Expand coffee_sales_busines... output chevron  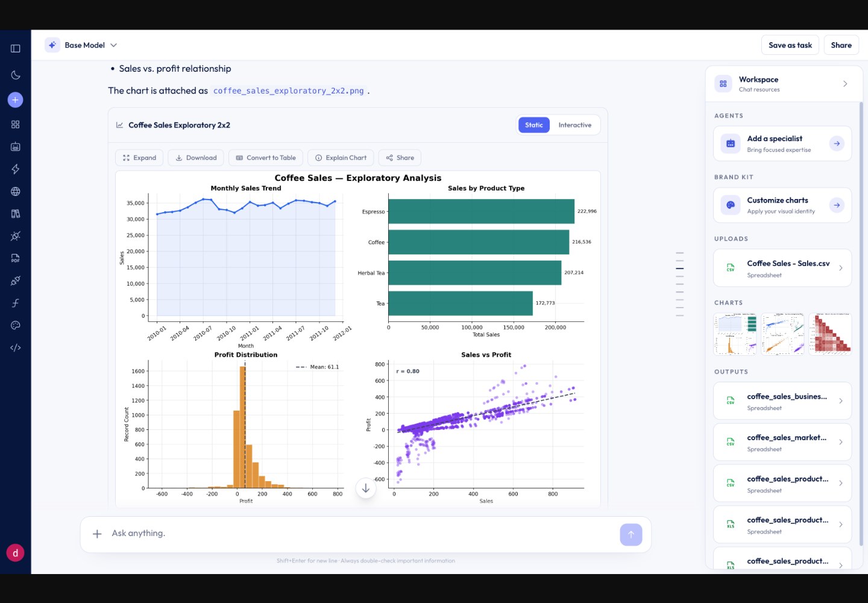(841, 401)
